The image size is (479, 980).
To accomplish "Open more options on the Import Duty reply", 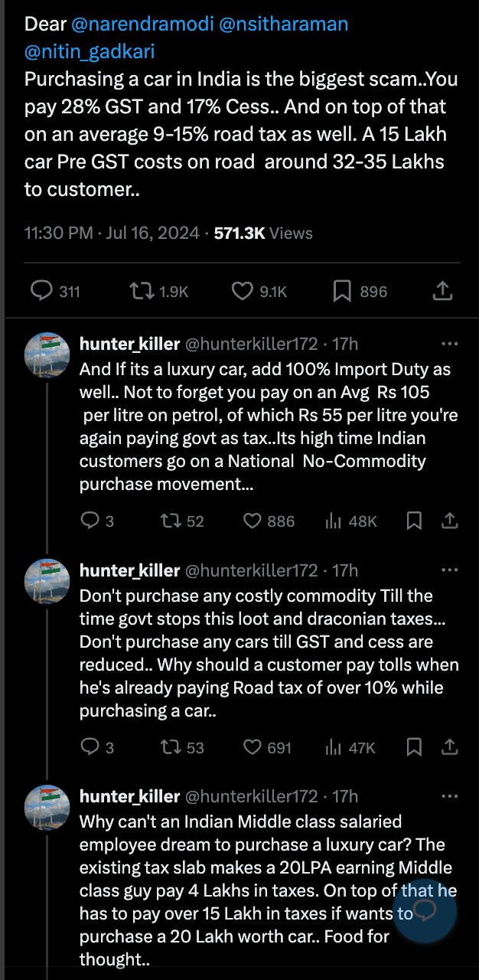I will (450, 344).
